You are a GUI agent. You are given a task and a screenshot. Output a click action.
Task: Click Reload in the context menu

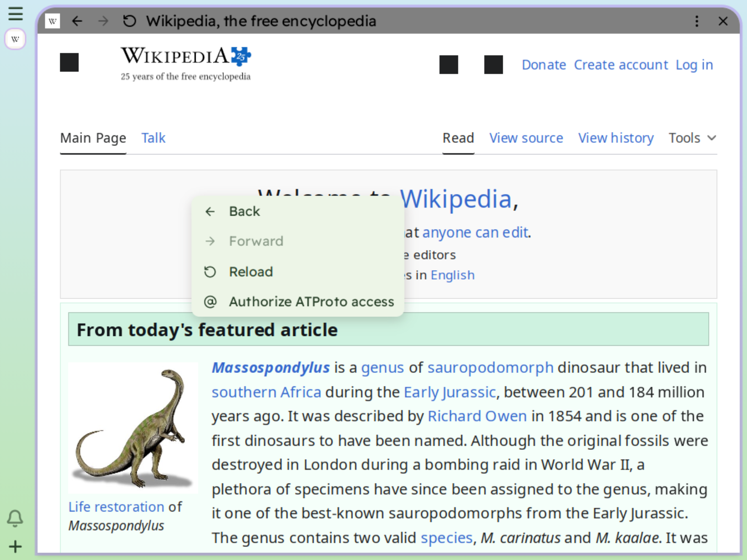tap(251, 272)
